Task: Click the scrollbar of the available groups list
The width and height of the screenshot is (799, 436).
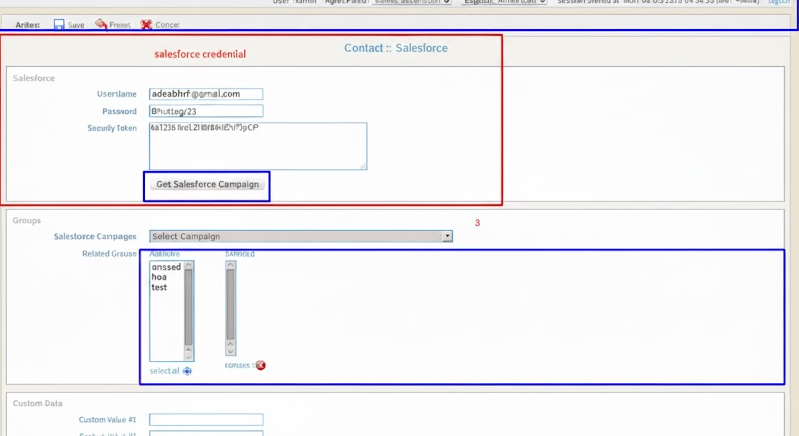Action: click(x=189, y=311)
